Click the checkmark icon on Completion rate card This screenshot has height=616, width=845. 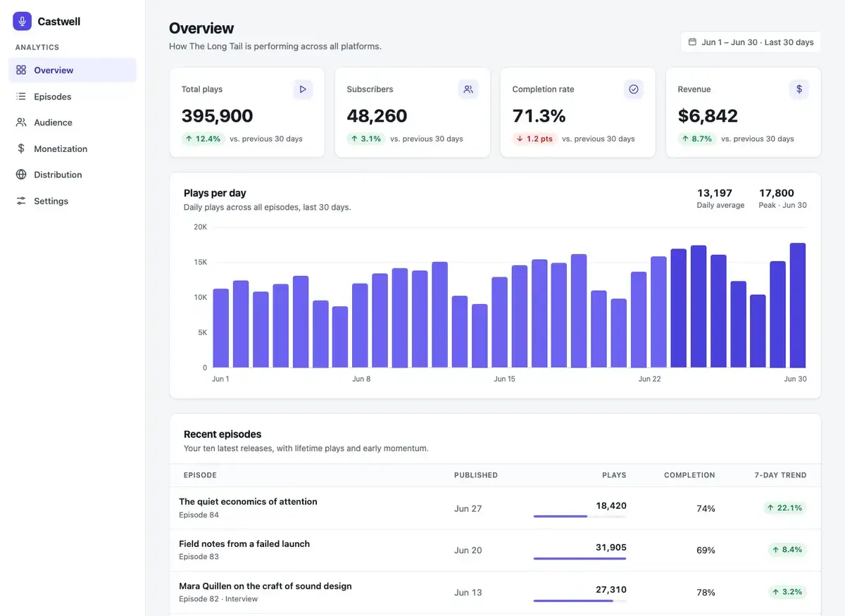634,89
